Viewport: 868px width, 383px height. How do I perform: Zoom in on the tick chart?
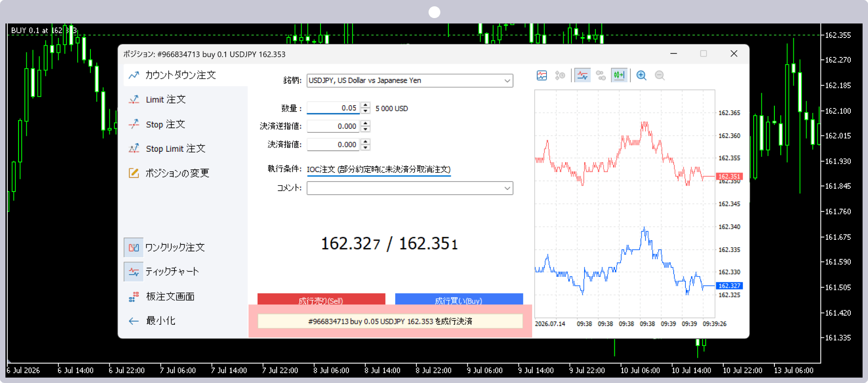[641, 75]
